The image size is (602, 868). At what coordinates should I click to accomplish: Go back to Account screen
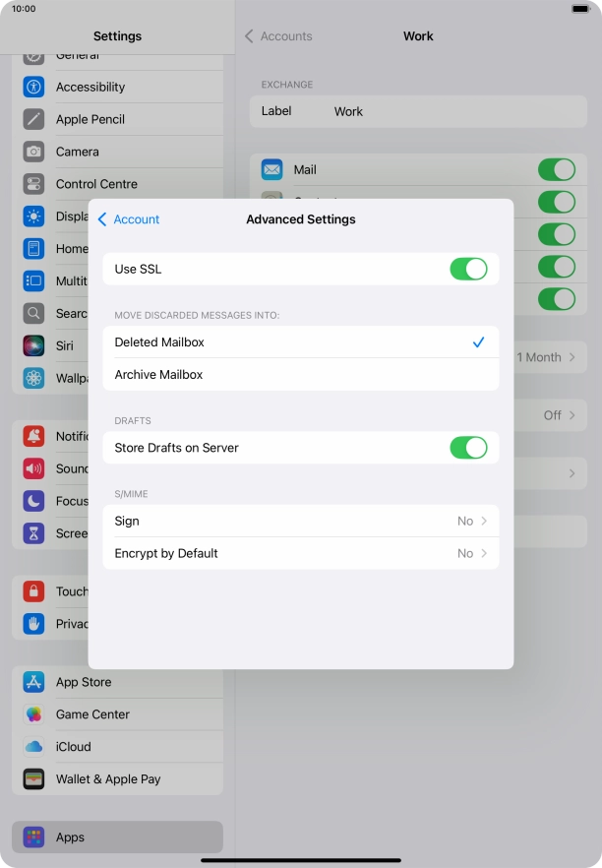click(129, 219)
